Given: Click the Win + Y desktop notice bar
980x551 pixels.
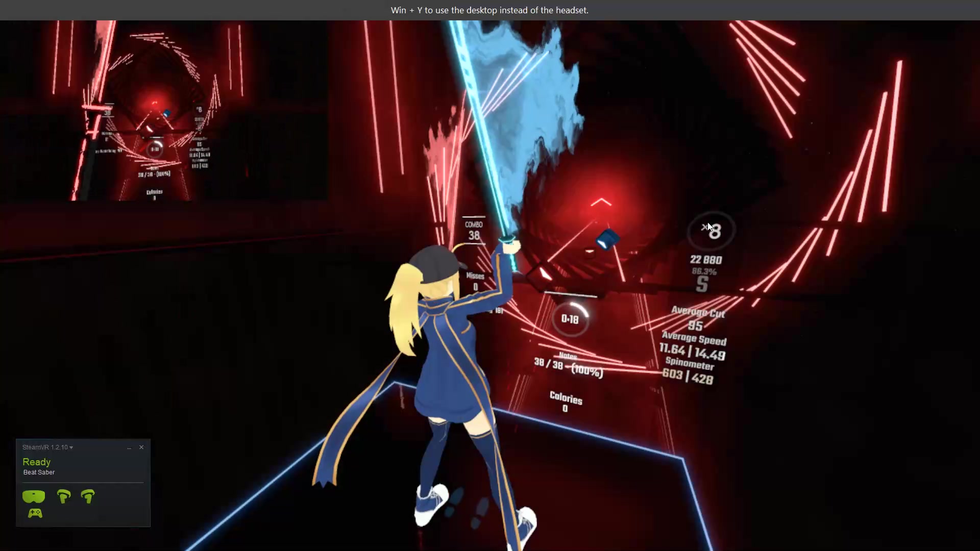Looking at the screenshot, I should click(490, 10).
